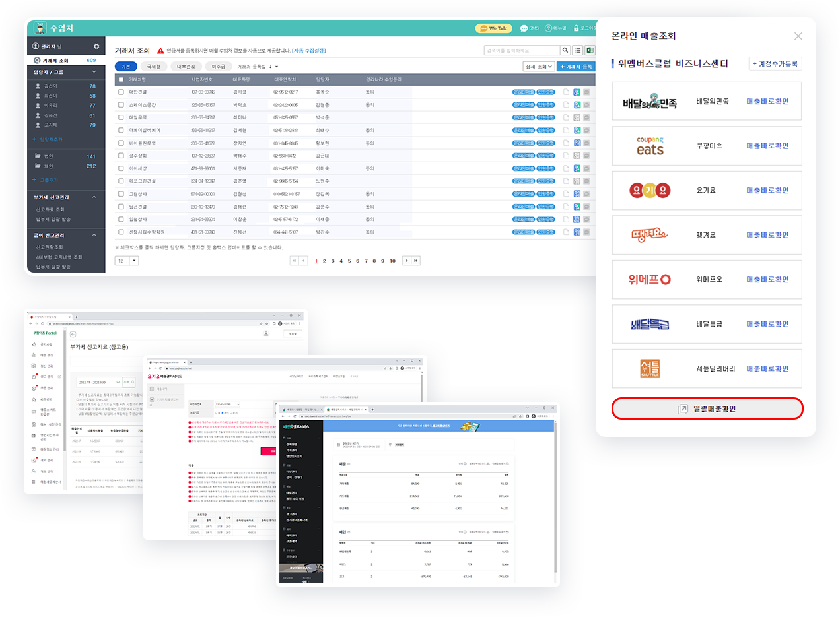
Task: Go to the next page of clients
Action: pyautogui.click(x=407, y=261)
